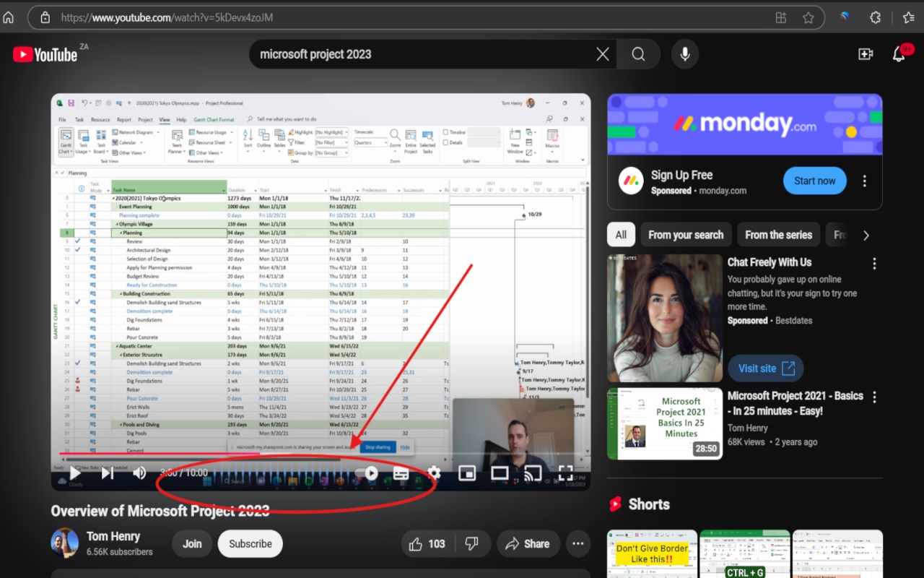This screenshot has height=578, width=924.
Task: Skip to the next video
Action: [108, 473]
